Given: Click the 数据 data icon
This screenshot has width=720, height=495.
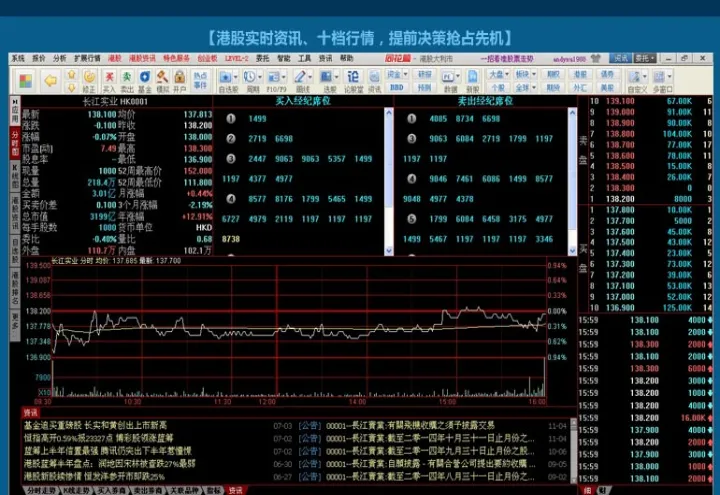Looking at the screenshot, I should (x=448, y=77).
